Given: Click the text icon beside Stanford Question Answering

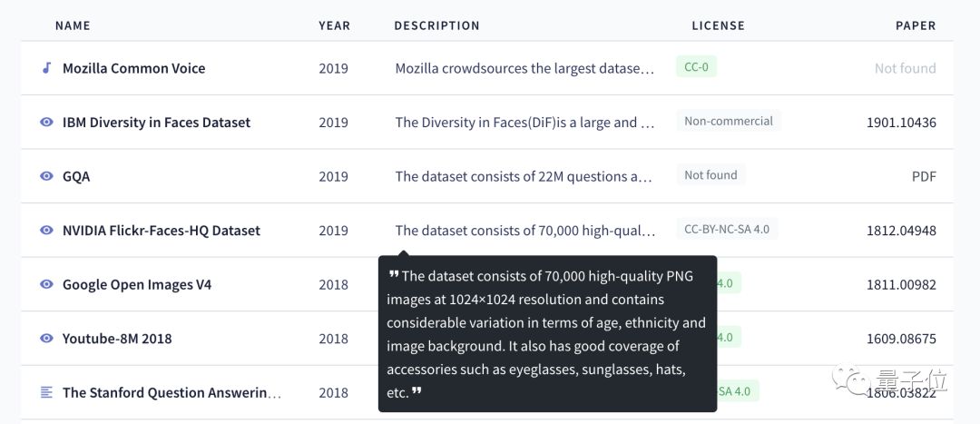Looking at the screenshot, I should [x=46, y=392].
